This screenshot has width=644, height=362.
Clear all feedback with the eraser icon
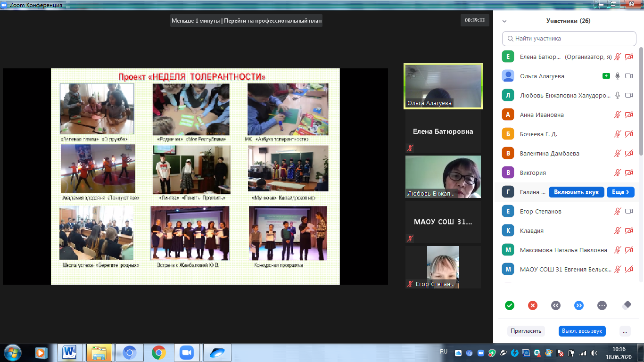(626, 305)
